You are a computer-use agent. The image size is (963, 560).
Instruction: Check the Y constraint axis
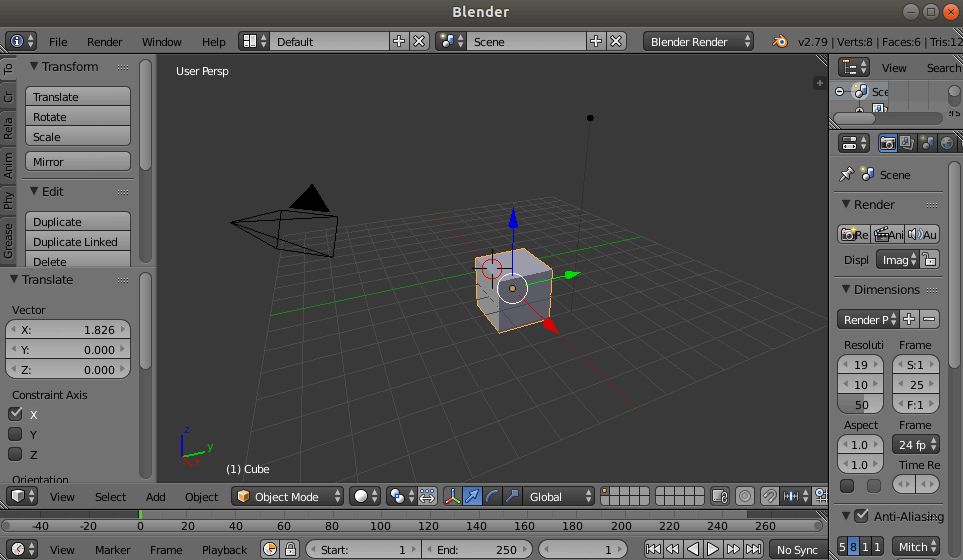15,434
